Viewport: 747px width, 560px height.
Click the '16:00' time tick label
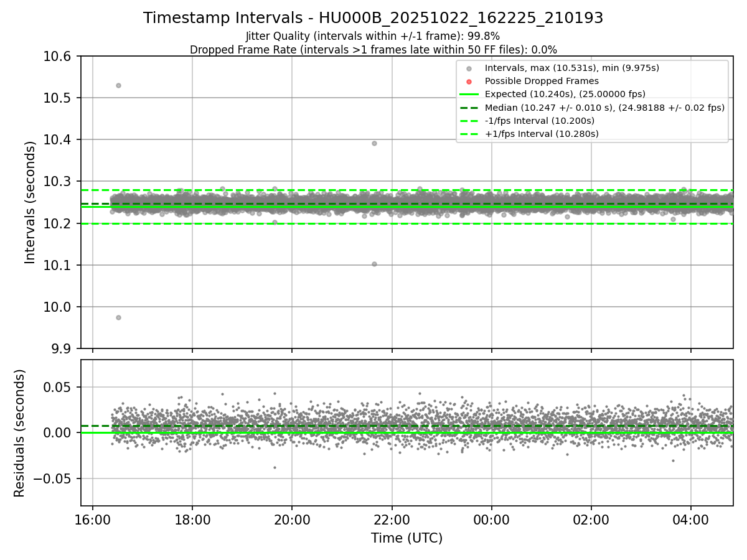pyautogui.click(x=93, y=520)
